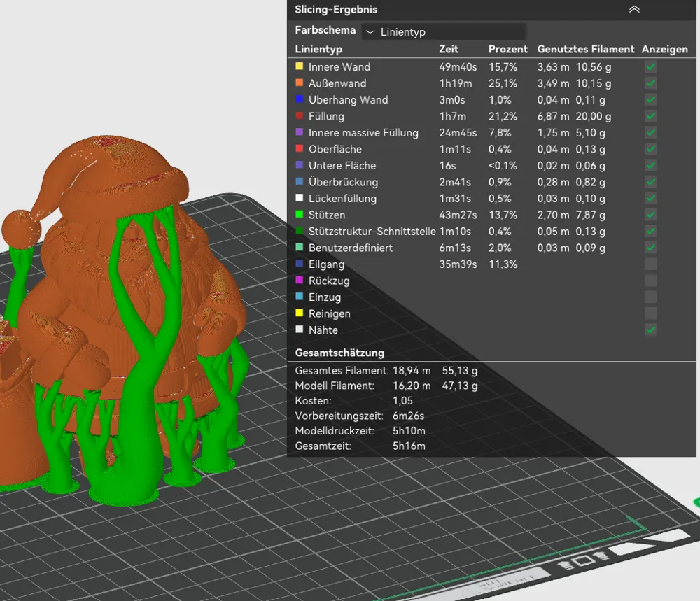700x601 pixels.
Task: Click the bright green Stützen color swatch
Action: click(x=300, y=215)
